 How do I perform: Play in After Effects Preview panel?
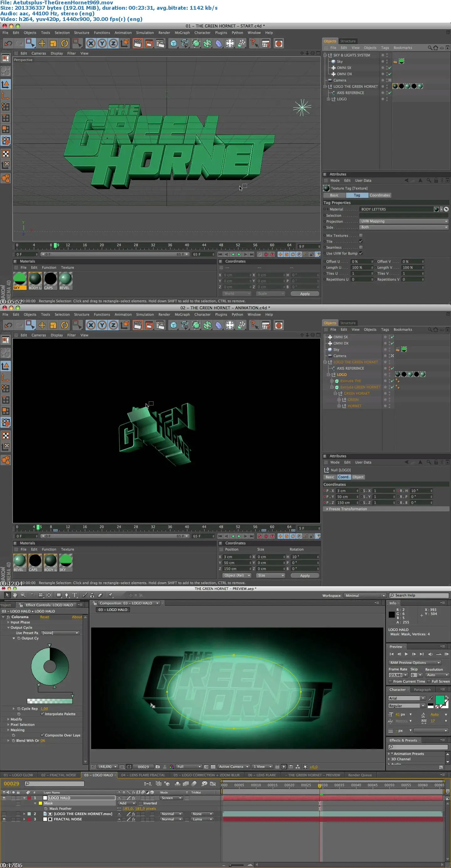point(406,654)
